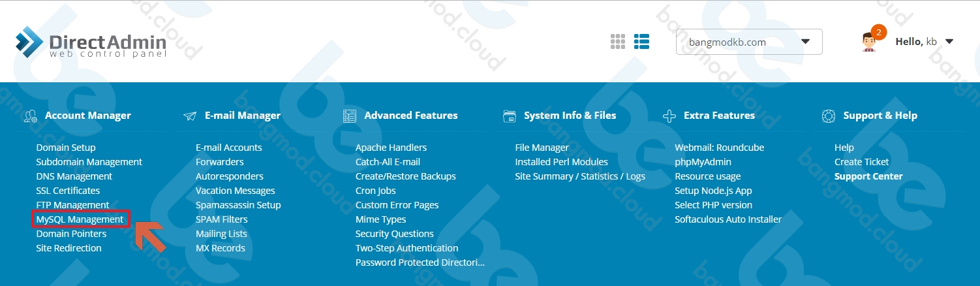Go to SSL Certificates

point(68,191)
